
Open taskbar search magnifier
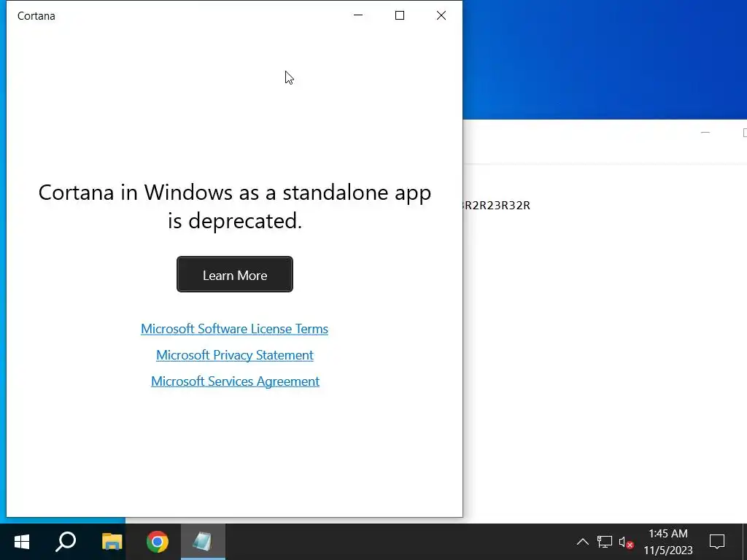66,542
